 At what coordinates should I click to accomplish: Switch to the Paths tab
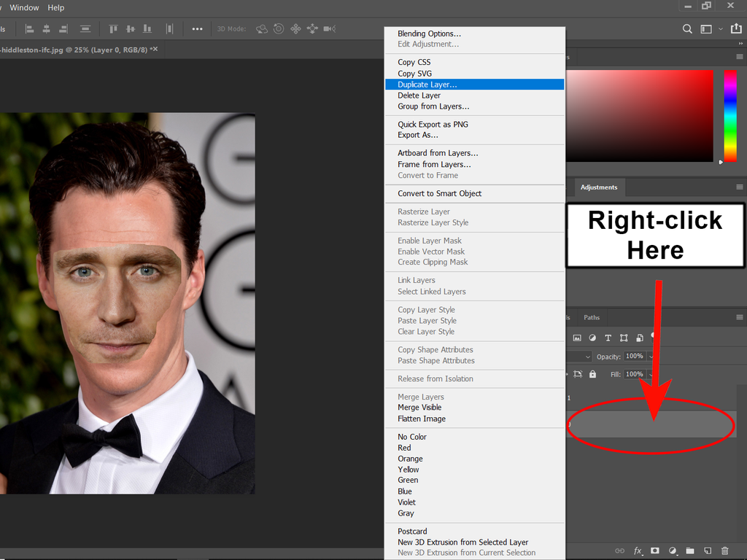pos(592,317)
